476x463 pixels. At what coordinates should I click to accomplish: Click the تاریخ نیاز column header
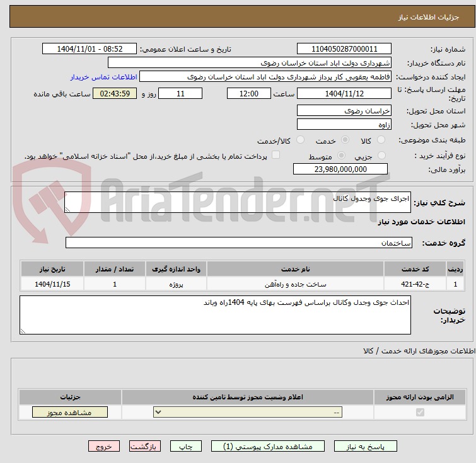pyautogui.click(x=52, y=269)
